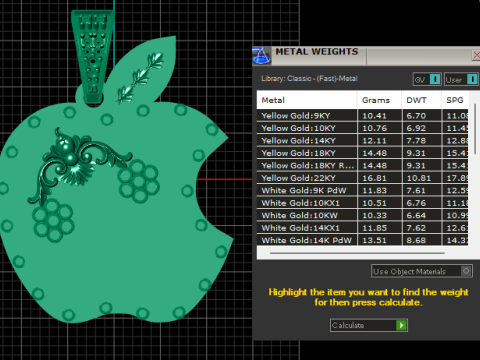480x360 pixels.
Task: Click the metal weights scale icon
Action: click(261, 56)
